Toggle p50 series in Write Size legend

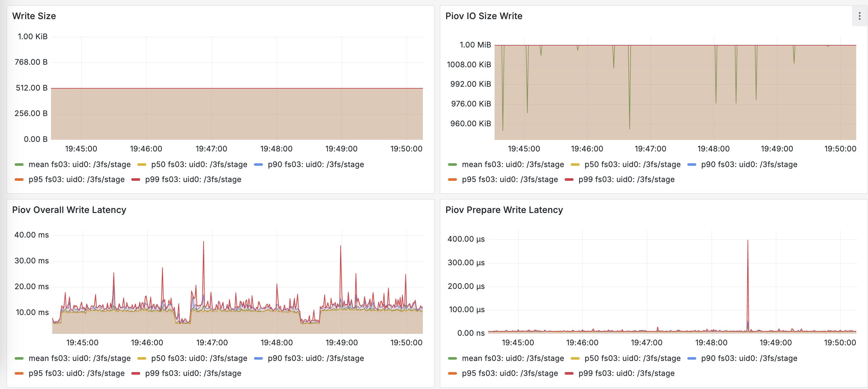click(x=199, y=165)
